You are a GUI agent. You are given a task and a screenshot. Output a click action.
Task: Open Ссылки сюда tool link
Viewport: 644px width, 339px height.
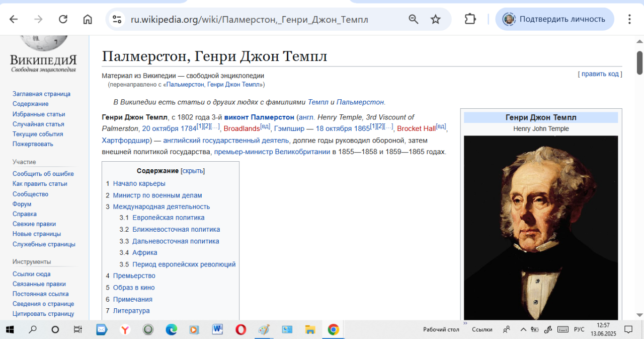point(31,274)
